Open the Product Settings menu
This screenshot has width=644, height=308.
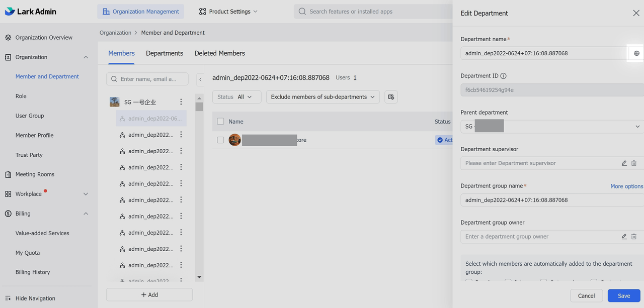click(228, 12)
